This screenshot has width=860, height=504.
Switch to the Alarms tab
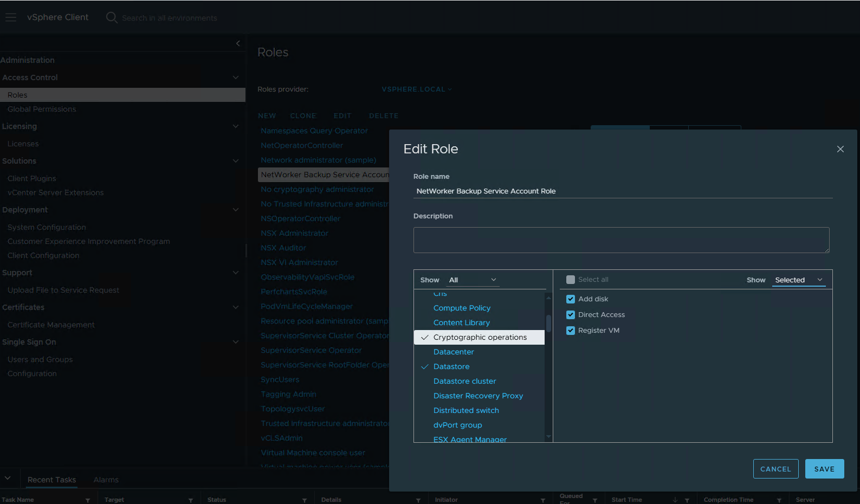(x=106, y=480)
